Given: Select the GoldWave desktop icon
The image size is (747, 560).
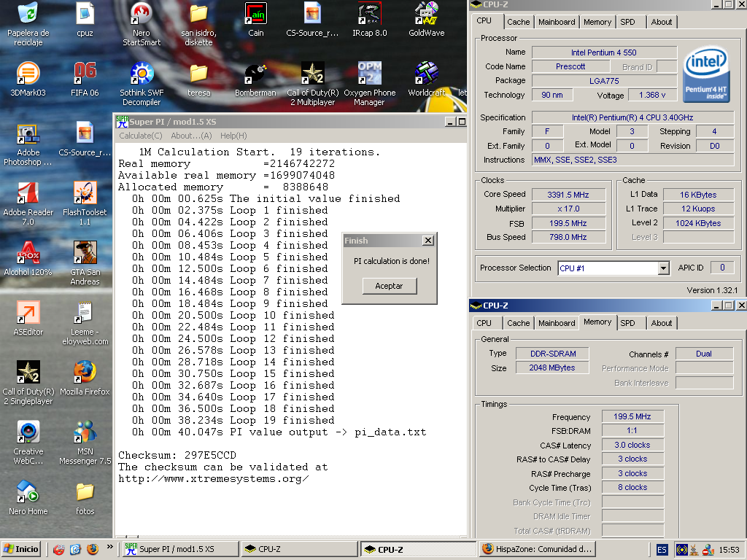Looking at the screenshot, I should pos(426,15).
